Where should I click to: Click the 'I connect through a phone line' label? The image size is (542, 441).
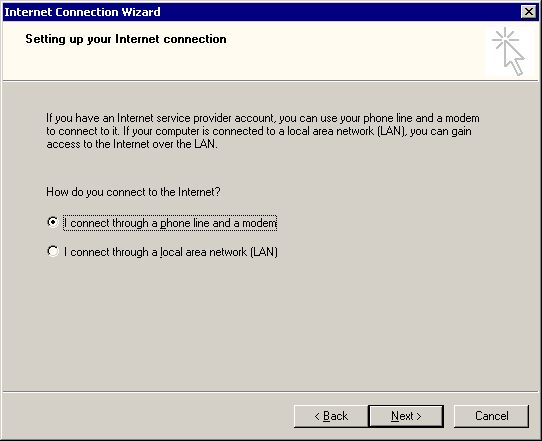click(x=170, y=223)
